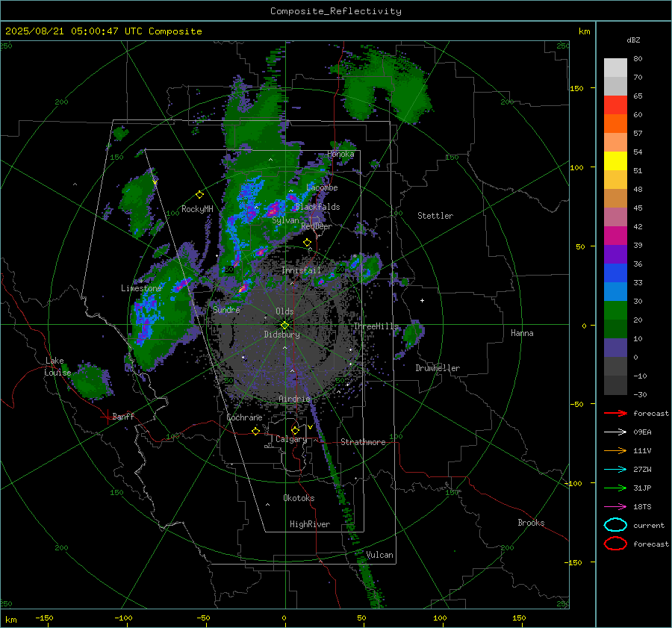Click the Airdrie label
This screenshot has height=628, width=672.
pos(294,399)
